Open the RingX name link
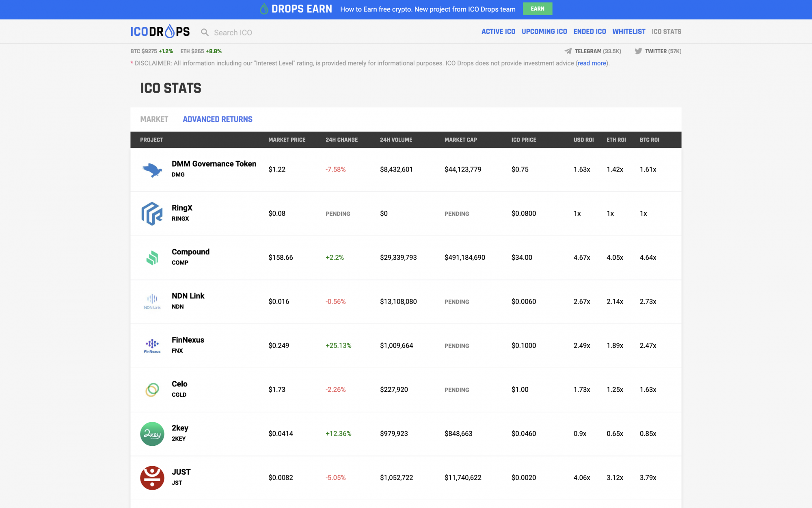This screenshot has width=812, height=508. point(182,208)
